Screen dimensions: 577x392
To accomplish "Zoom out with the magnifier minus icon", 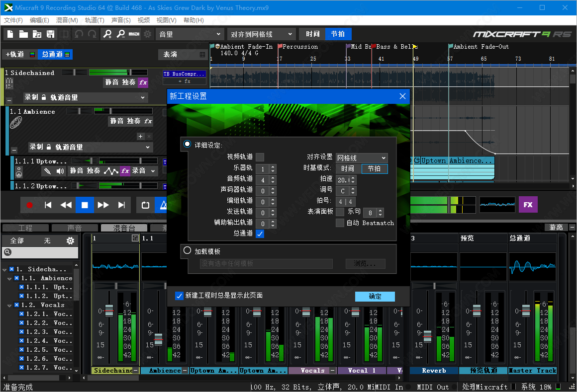I will pyautogui.click(x=121, y=34).
